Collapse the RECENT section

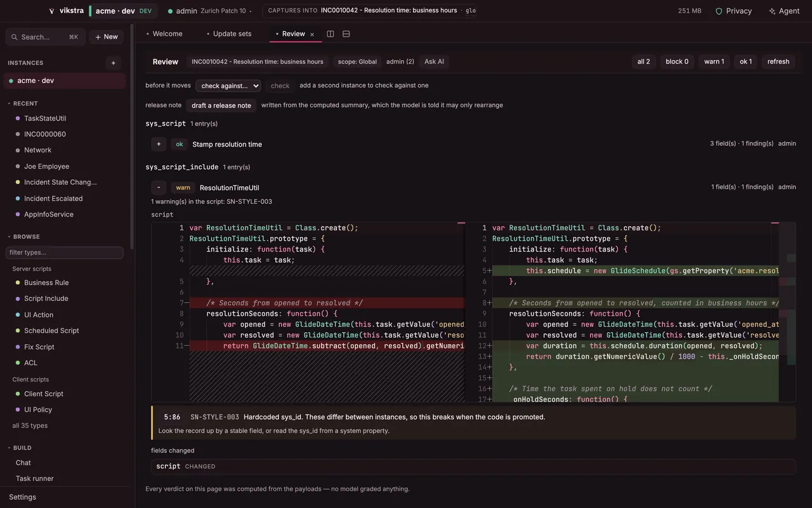[x=23, y=104]
